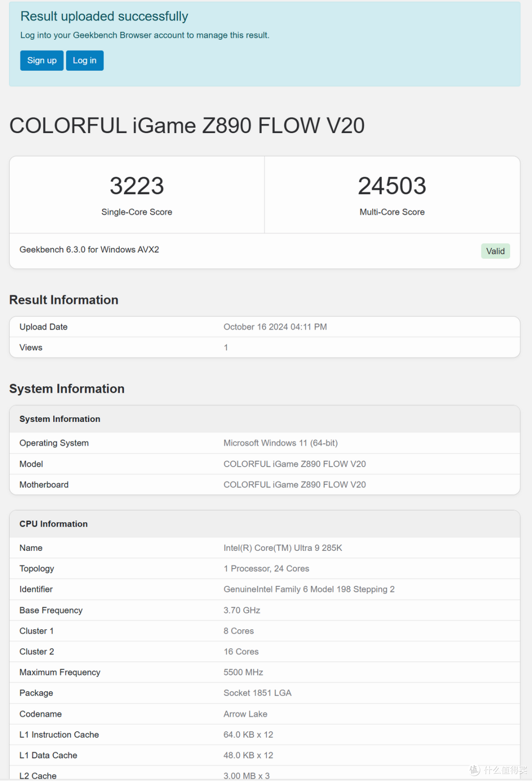Click the 16 Cores value
This screenshot has height=781, width=532.
pos(241,652)
